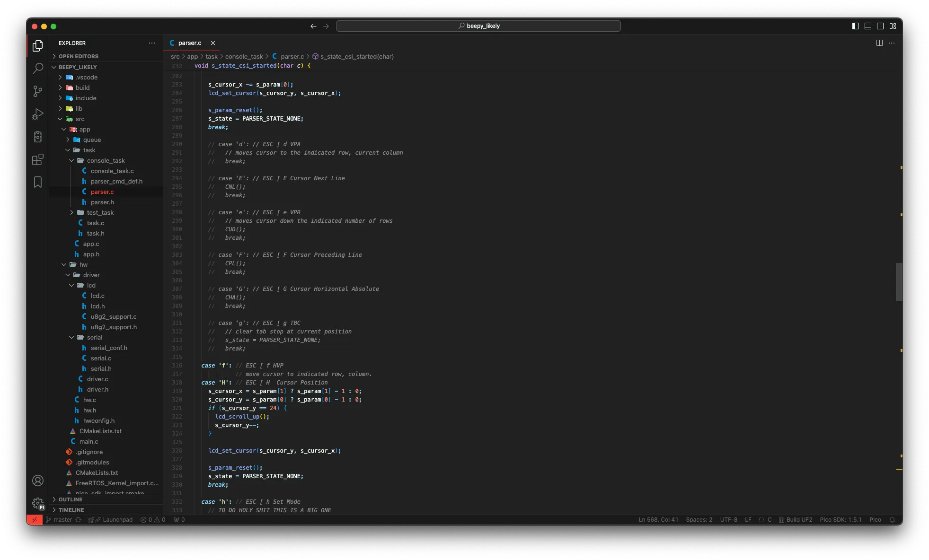This screenshot has height=560, width=929.
Task: Expand the test_task folder
Action: pos(100,212)
